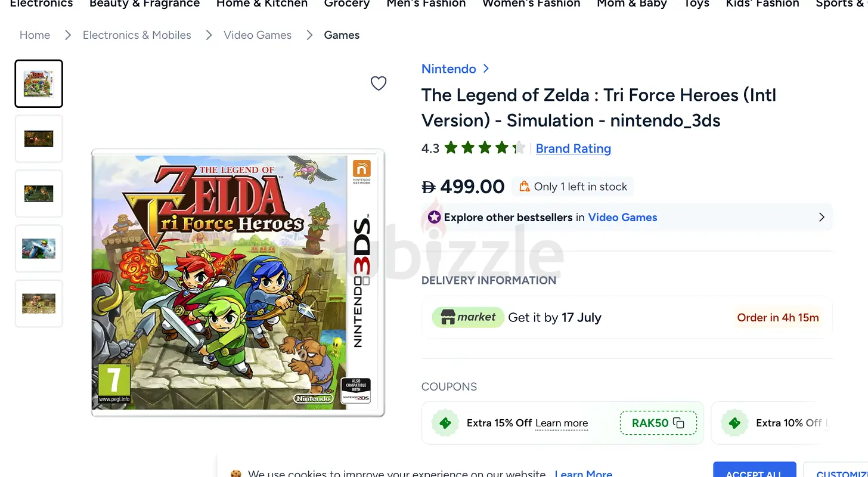Open the Grocery category menu
Image resolution: width=868 pixels, height=477 pixels.
[x=347, y=4]
